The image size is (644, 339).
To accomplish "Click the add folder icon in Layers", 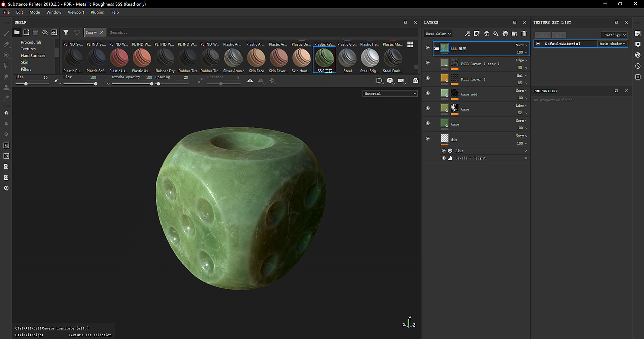I will [x=514, y=34].
